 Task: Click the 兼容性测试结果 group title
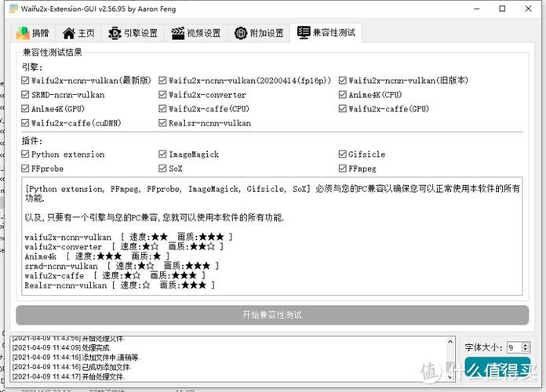pos(53,53)
